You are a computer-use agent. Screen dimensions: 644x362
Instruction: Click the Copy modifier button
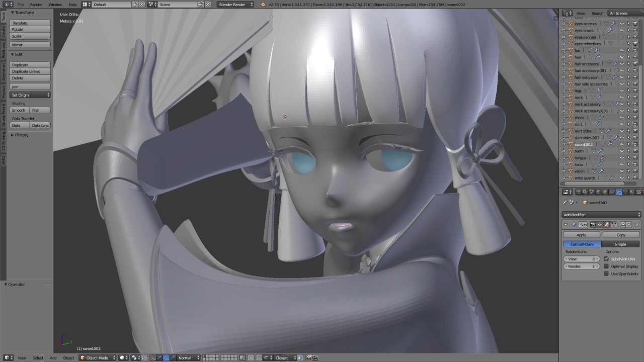click(x=621, y=235)
